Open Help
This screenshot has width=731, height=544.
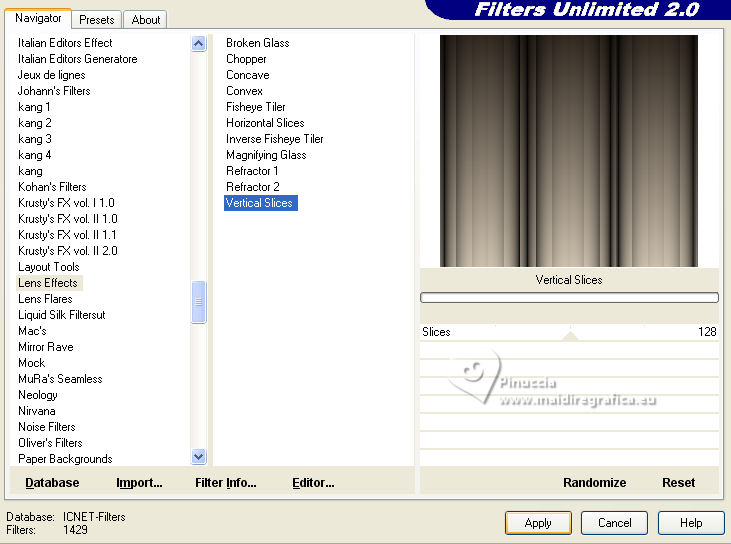(691, 523)
